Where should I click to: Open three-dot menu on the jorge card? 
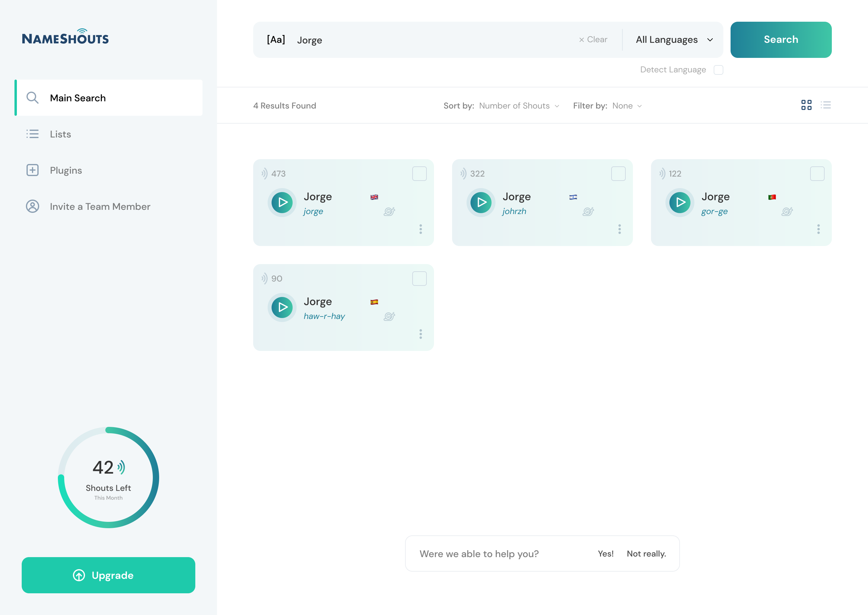click(x=420, y=229)
